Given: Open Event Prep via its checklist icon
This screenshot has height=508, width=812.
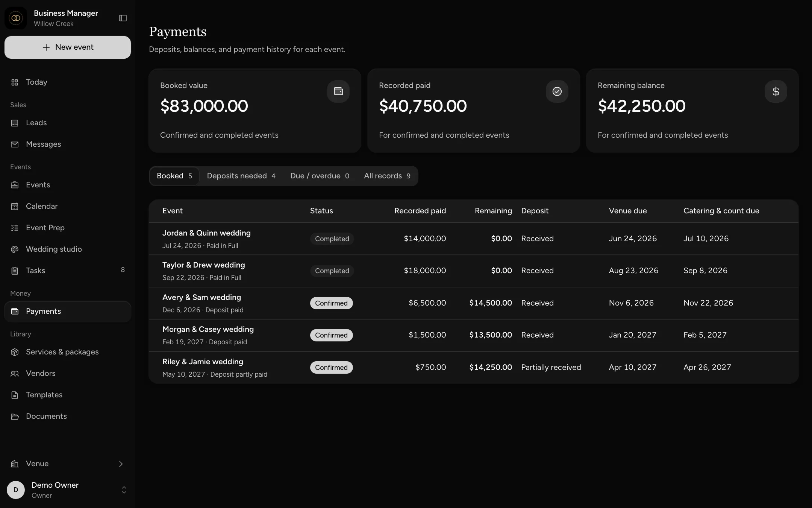Looking at the screenshot, I should point(15,228).
